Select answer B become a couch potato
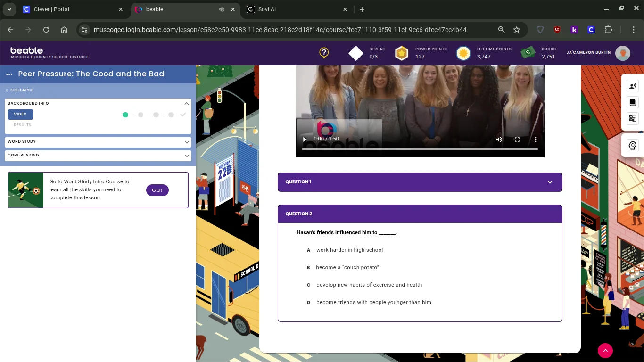644x362 pixels. (x=347, y=267)
